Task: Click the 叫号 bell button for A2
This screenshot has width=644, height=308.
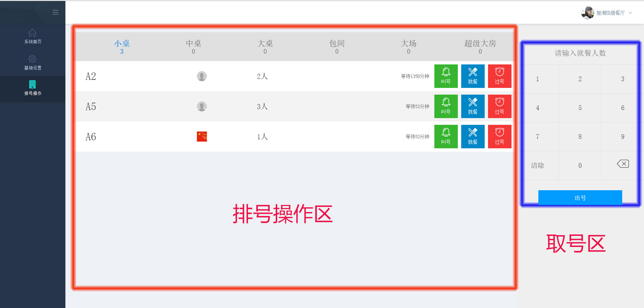Action: click(x=446, y=76)
